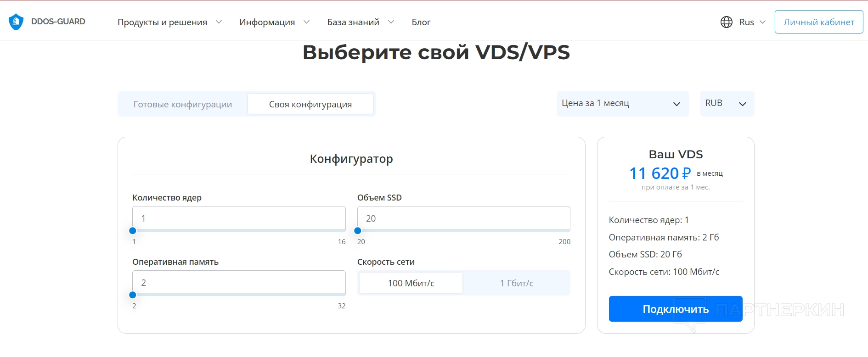
Task: Click the Количество ядер: 1 summary line
Action: pyautogui.click(x=648, y=220)
